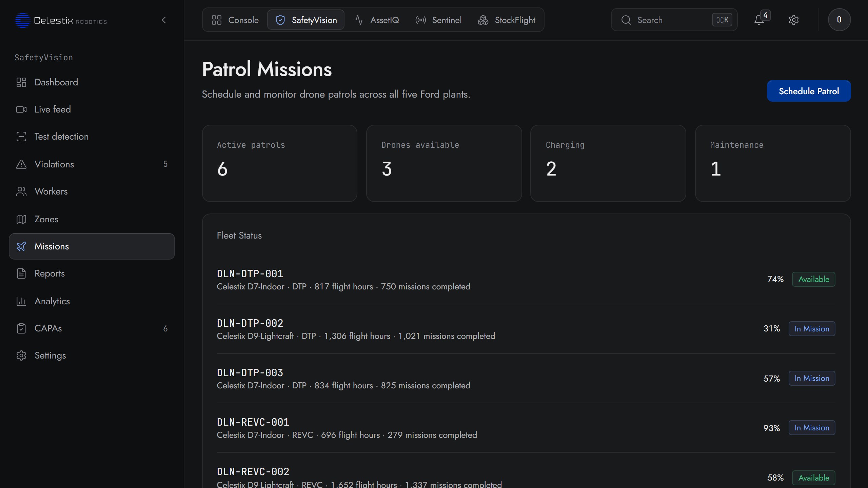868x488 pixels.
Task: Click the Missions plane icon
Action: click(x=21, y=246)
